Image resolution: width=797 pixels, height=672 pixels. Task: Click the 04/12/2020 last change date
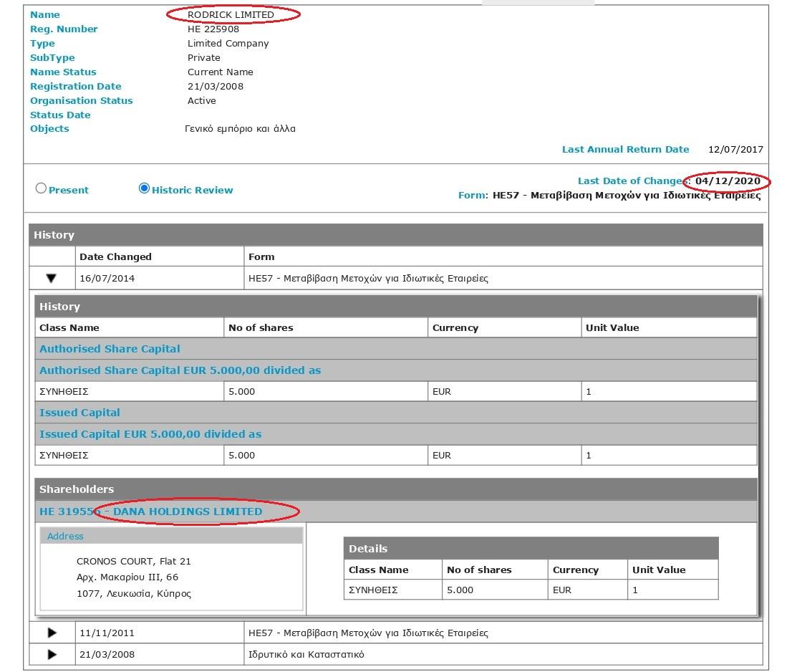(x=728, y=181)
